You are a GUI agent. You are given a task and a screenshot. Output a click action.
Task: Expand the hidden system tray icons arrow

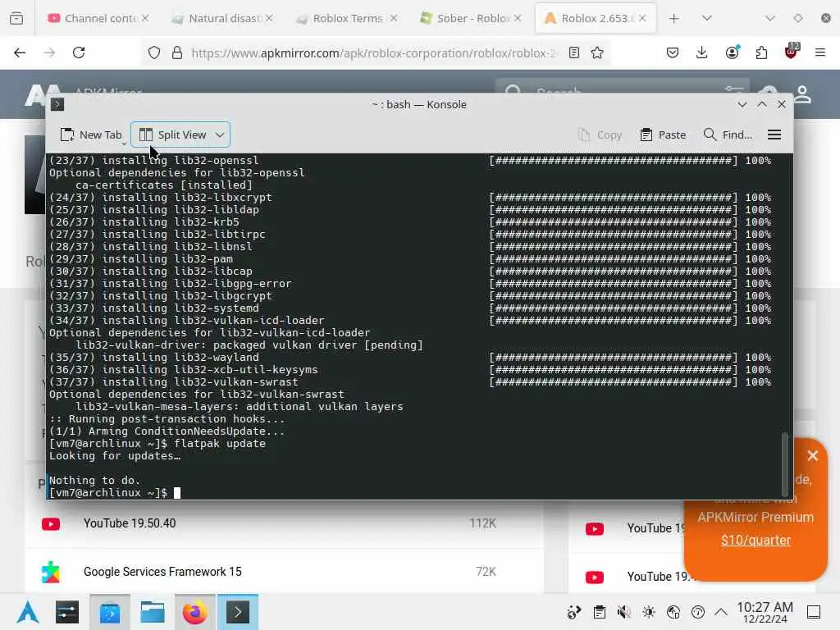pos(721,612)
